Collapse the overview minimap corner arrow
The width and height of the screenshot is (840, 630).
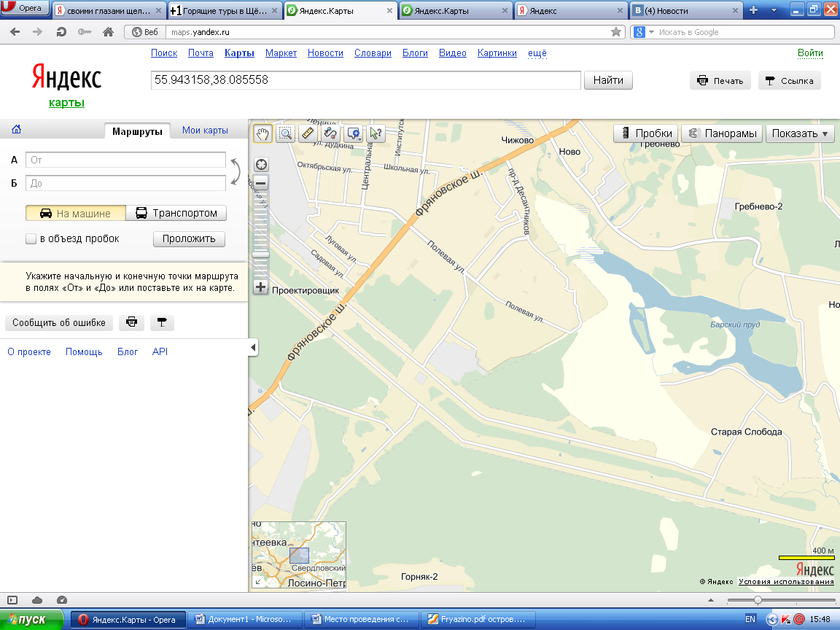click(x=257, y=582)
